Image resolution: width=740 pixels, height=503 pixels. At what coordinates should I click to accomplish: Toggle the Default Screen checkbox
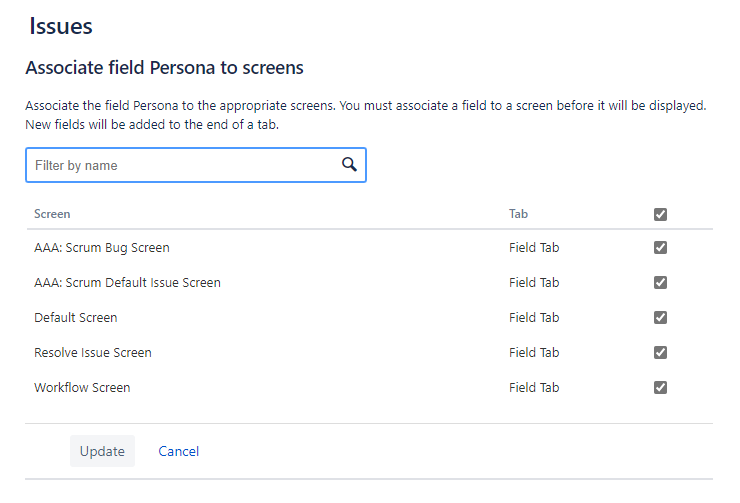tap(660, 318)
